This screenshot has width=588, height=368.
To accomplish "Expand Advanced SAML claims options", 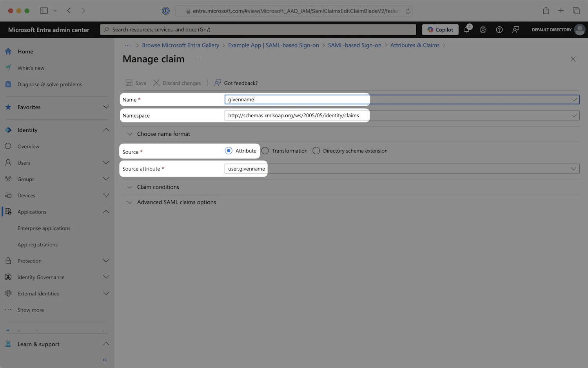I will [x=171, y=202].
